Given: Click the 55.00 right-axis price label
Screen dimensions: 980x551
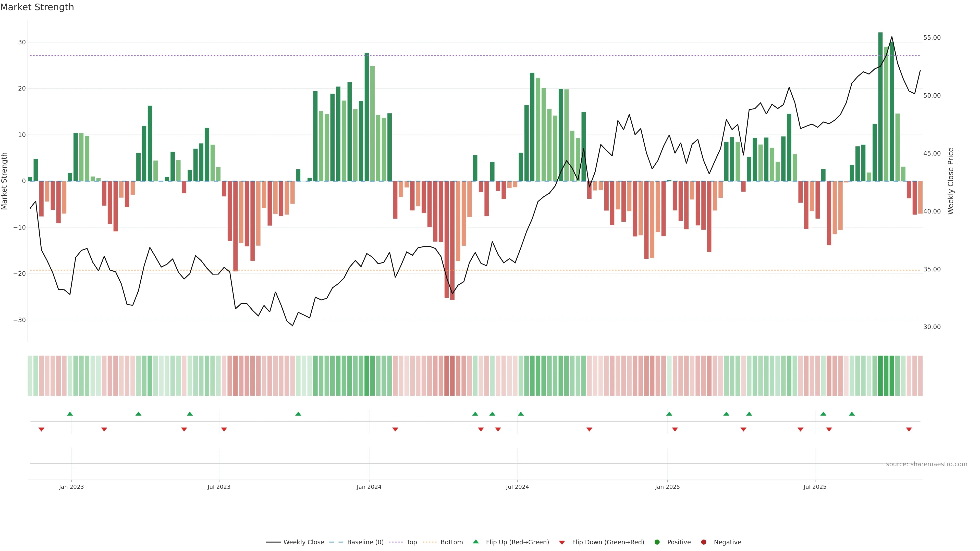Looking at the screenshot, I should (932, 38).
